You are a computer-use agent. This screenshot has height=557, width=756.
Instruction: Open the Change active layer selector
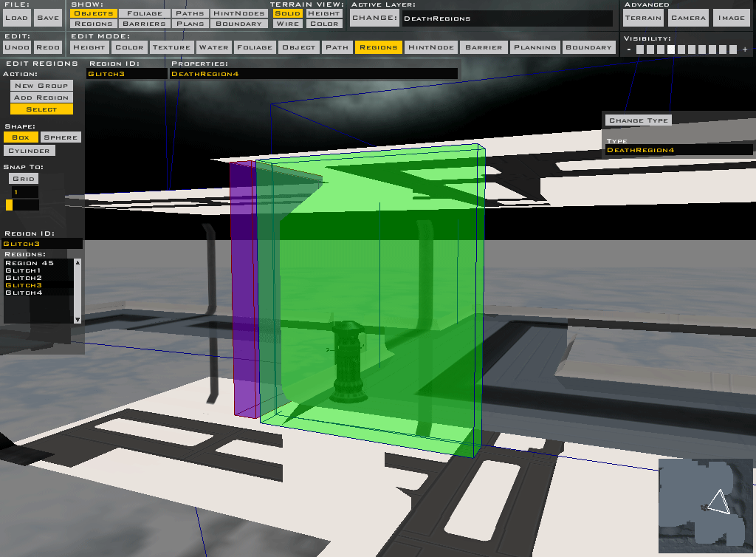coord(374,18)
